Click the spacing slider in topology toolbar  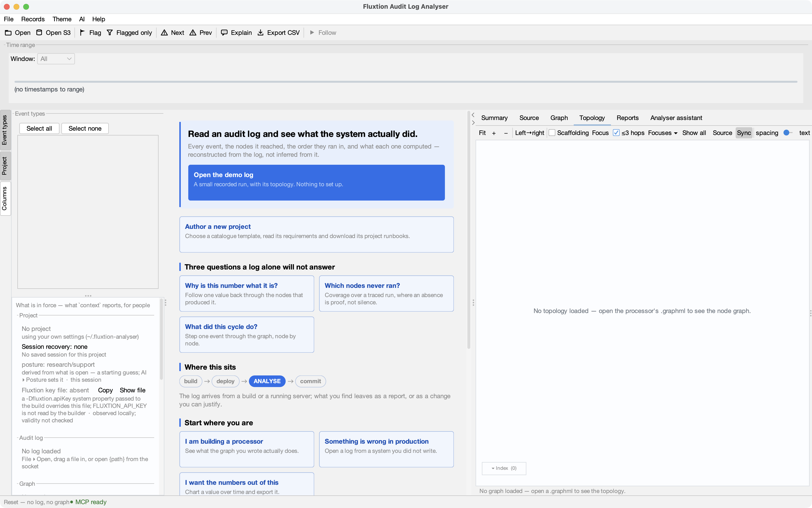click(x=788, y=133)
